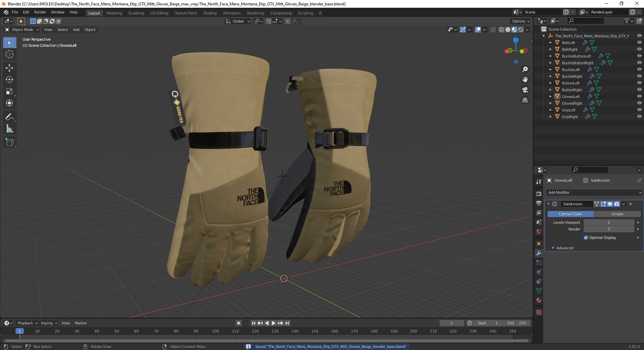This screenshot has height=350, width=644.
Task: Expand the GlovesLeft outliner item
Action: [550, 97]
